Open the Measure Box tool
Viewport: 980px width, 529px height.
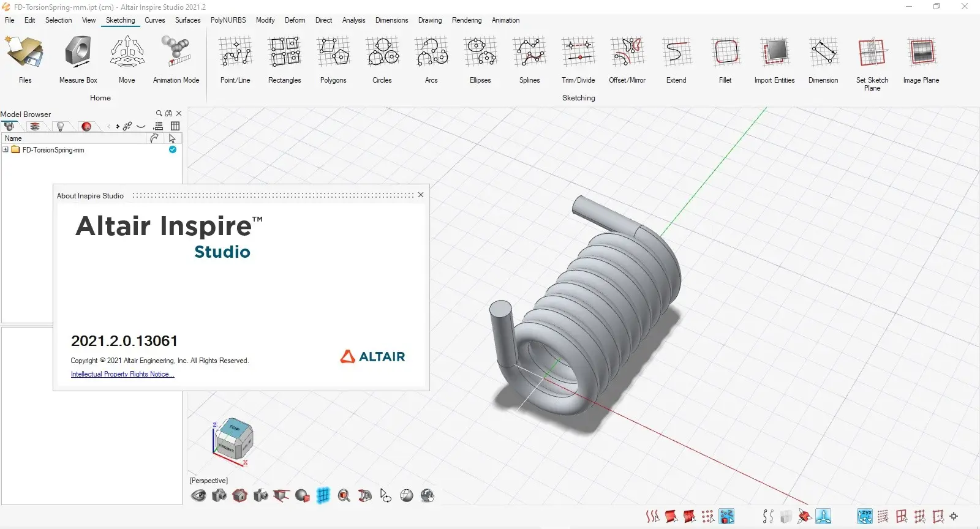[x=78, y=53]
